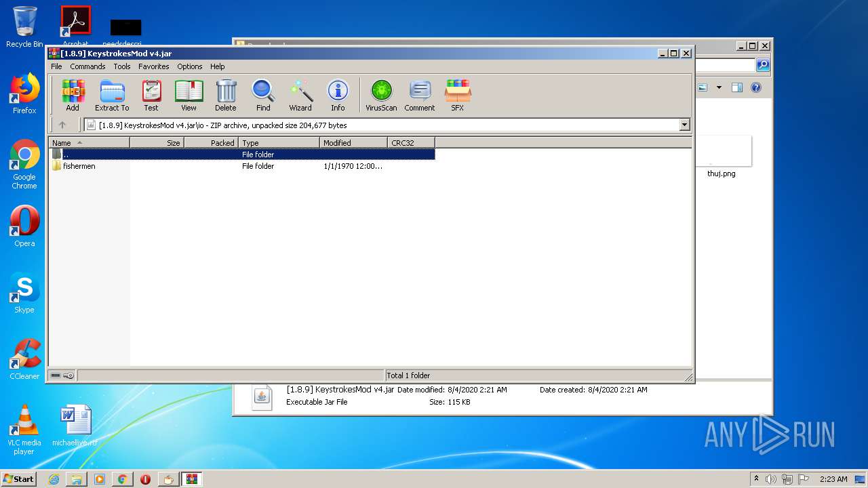Open Acrobat desktop shortcut
The width and height of the screenshot is (868, 488).
[75, 24]
